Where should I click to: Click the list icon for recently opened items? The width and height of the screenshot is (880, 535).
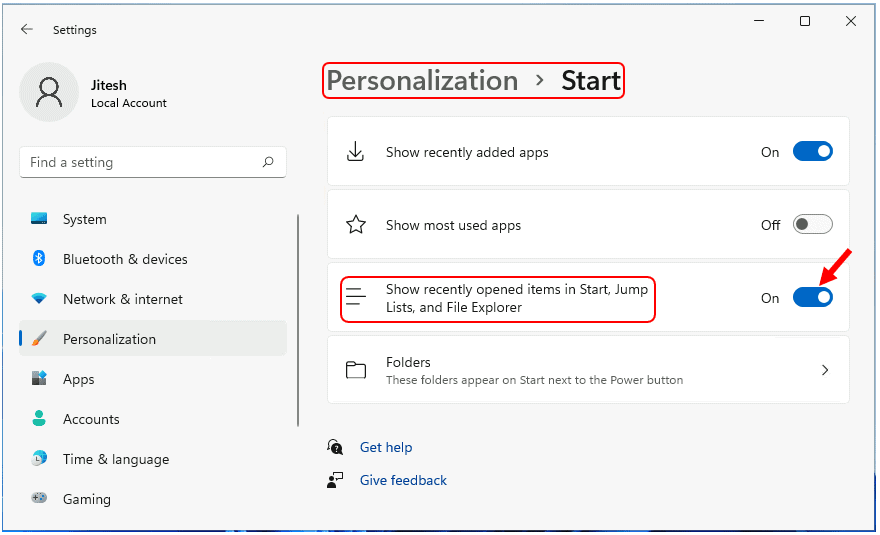356,296
